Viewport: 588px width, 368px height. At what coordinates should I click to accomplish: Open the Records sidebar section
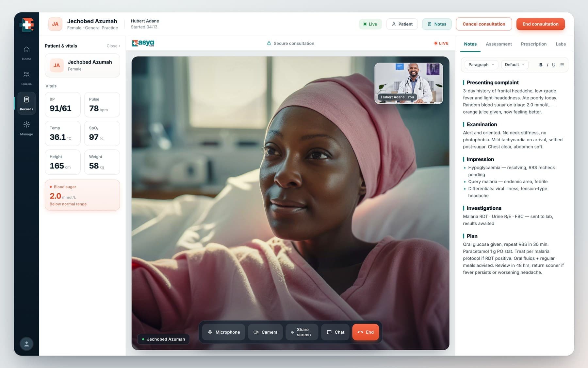(x=26, y=103)
